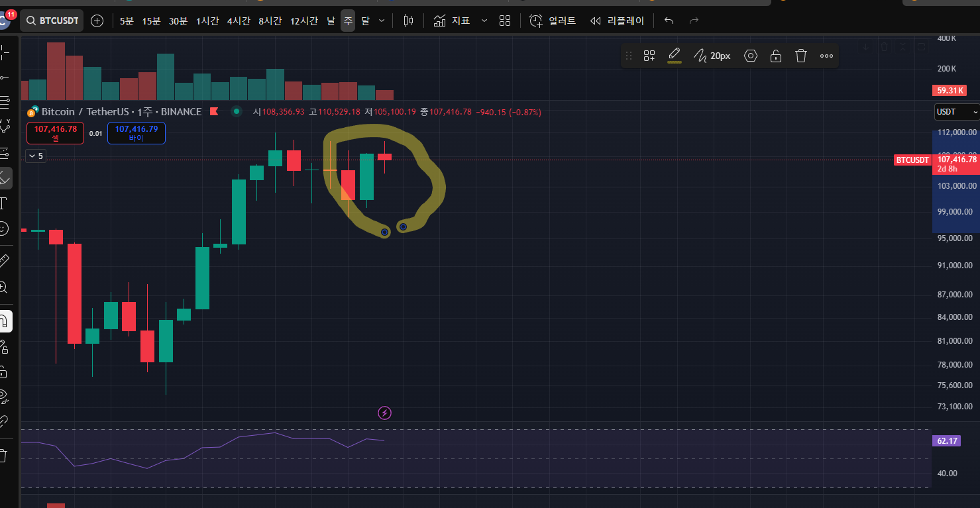
Task: Collapse the indicator legend with 5 chevron
Action: point(35,156)
